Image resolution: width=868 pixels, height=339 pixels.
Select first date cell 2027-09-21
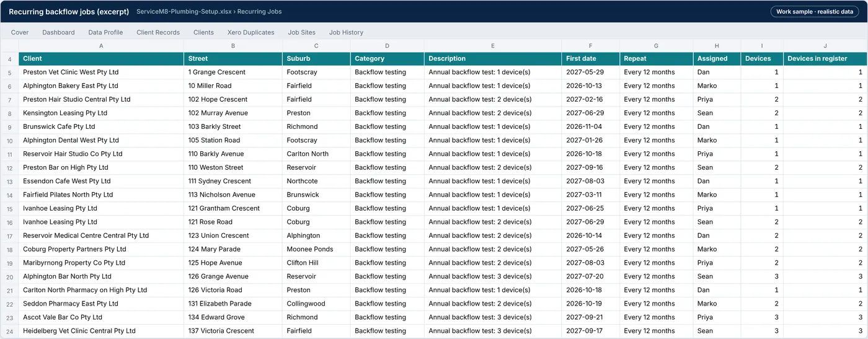[x=591, y=318]
